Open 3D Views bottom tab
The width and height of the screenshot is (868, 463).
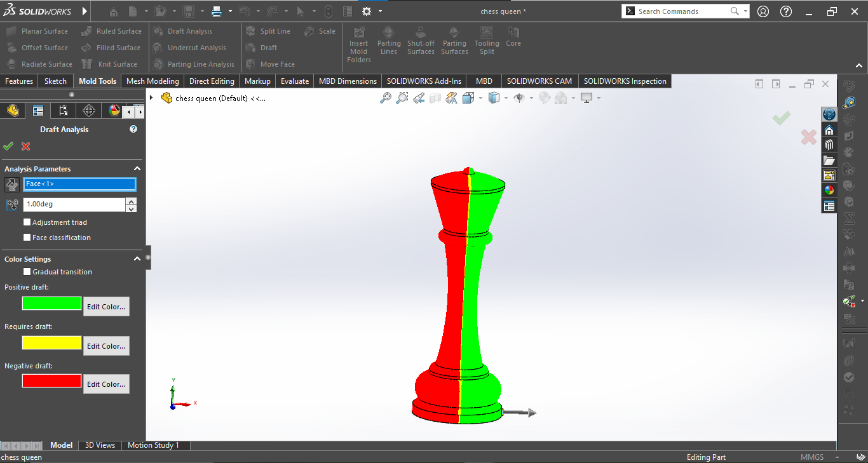click(100, 445)
